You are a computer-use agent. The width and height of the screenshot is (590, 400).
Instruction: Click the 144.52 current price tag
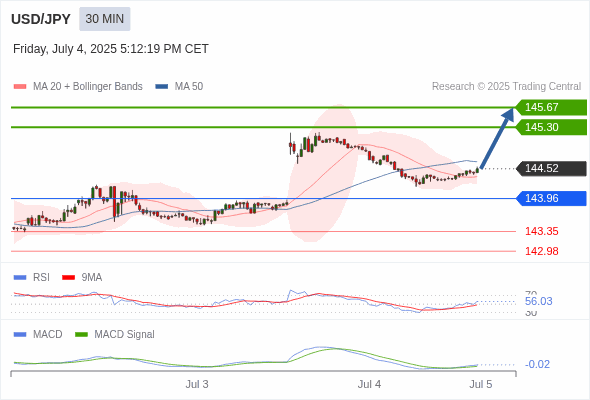551,168
